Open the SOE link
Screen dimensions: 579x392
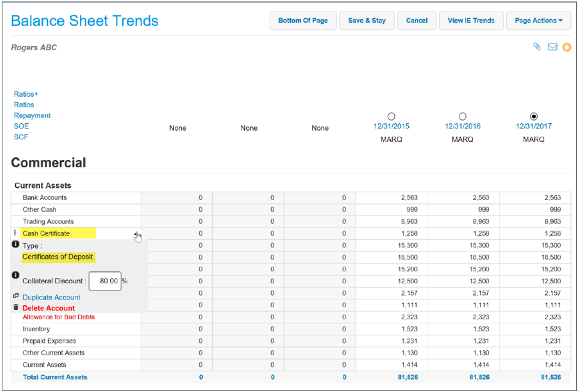[21, 126]
